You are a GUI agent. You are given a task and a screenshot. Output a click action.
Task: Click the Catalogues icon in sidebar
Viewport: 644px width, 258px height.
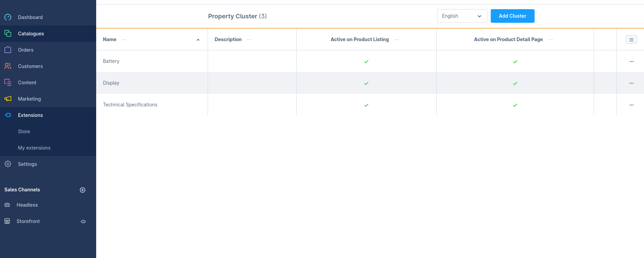8,34
